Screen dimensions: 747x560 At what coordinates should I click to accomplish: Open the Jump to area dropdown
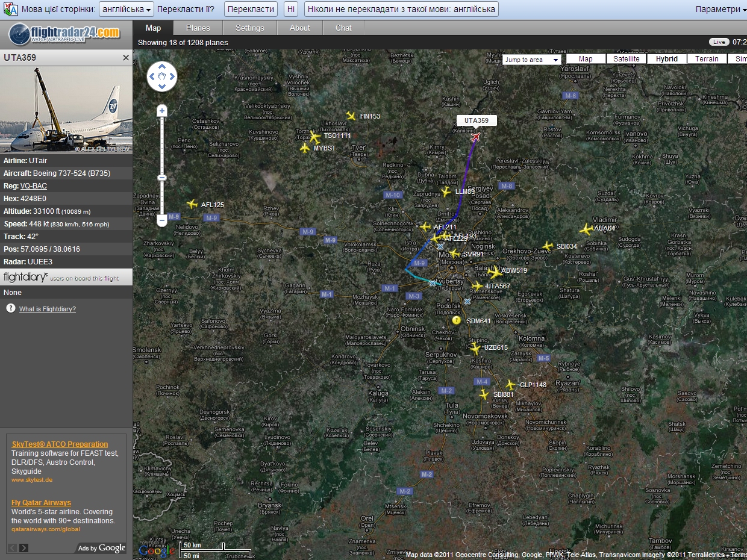[532, 60]
